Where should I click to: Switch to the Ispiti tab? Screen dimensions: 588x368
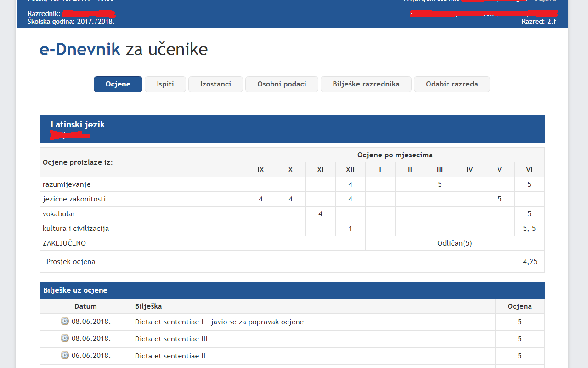[x=165, y=84]
